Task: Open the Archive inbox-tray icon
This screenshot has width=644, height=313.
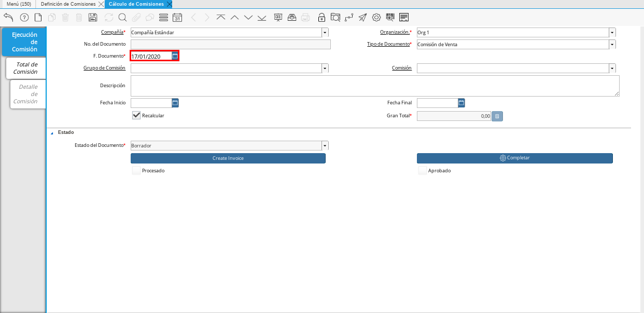Action: pos(292,17)
